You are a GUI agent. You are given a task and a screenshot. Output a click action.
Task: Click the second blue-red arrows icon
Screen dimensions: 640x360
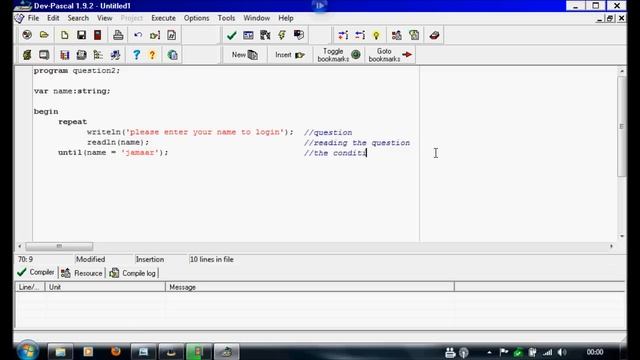click(360, 35)
